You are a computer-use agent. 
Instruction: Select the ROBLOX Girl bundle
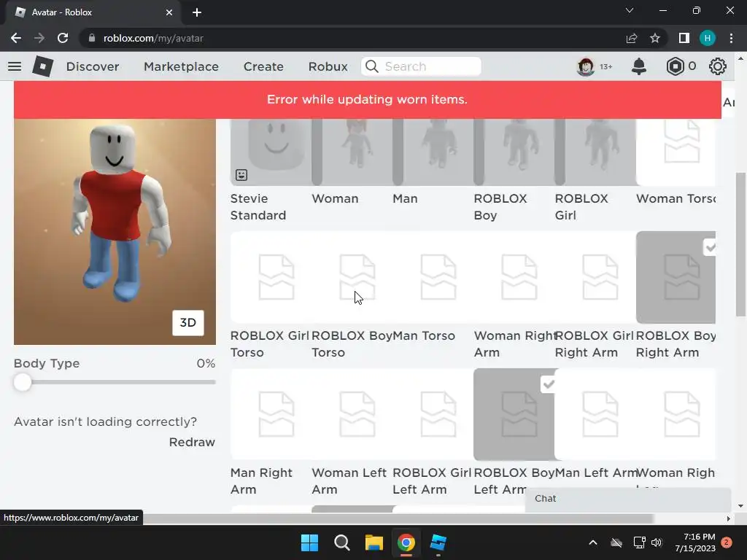595,152
